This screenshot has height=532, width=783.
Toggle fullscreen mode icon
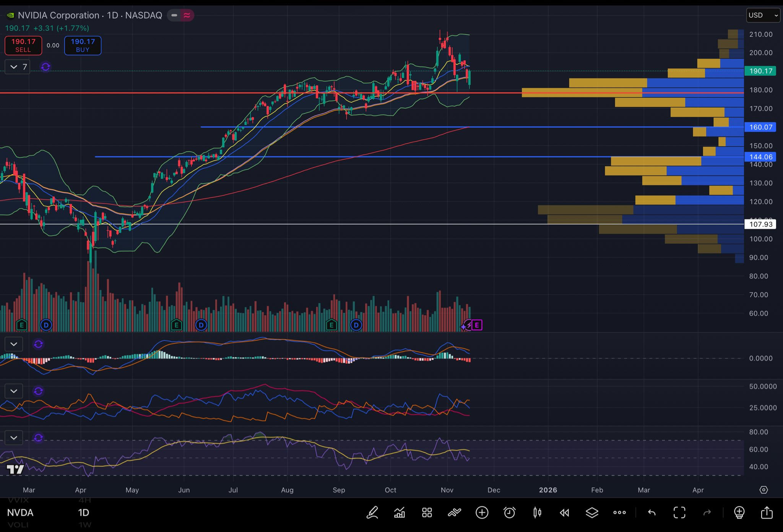(679, 513)
